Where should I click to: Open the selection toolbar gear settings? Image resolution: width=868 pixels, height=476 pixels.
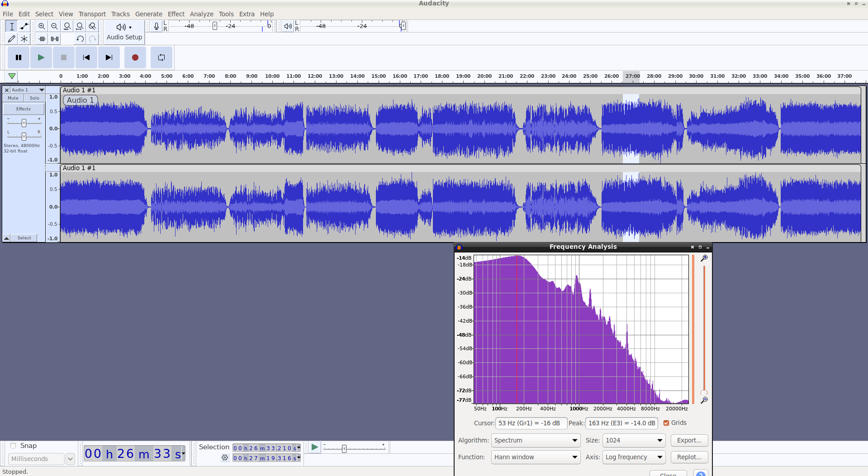pos(225,458)
